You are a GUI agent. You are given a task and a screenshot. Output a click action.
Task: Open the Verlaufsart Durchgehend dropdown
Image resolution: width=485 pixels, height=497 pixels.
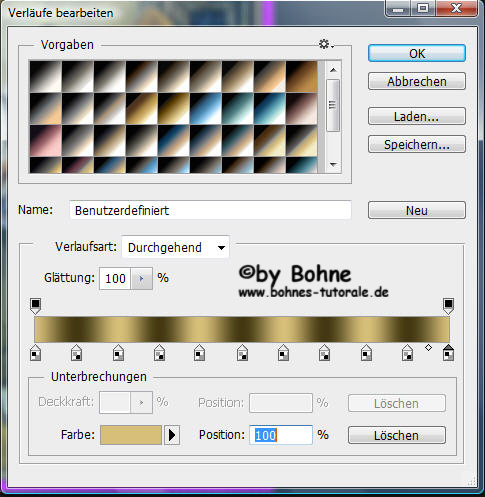click(175, 247)
